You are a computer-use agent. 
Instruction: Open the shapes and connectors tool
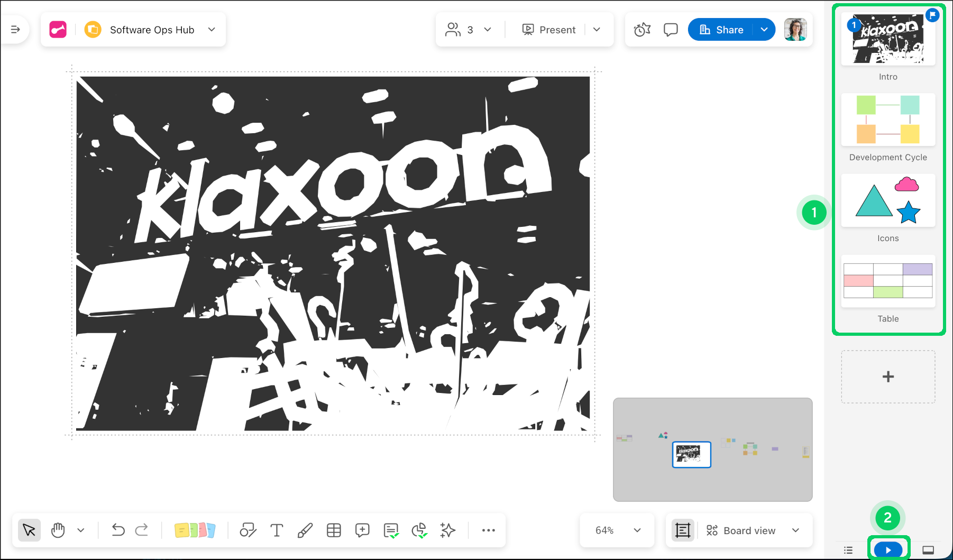point(248,530)
